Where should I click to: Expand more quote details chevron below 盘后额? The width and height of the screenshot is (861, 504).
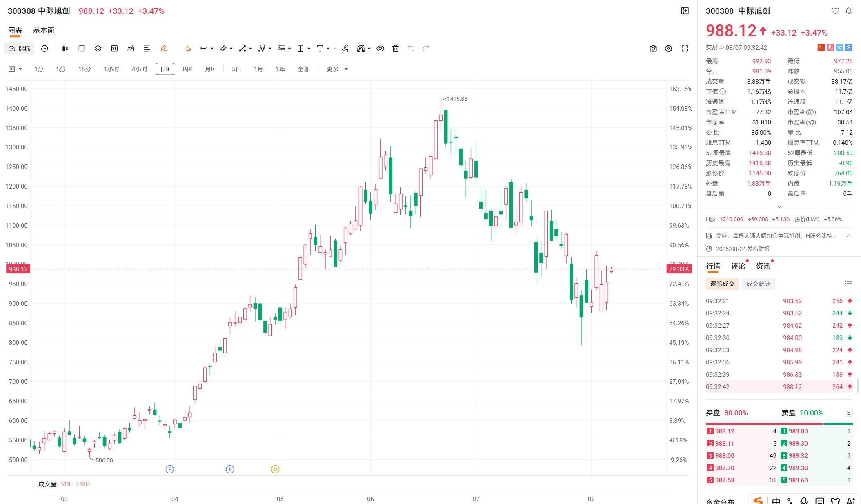pos(779,206)
